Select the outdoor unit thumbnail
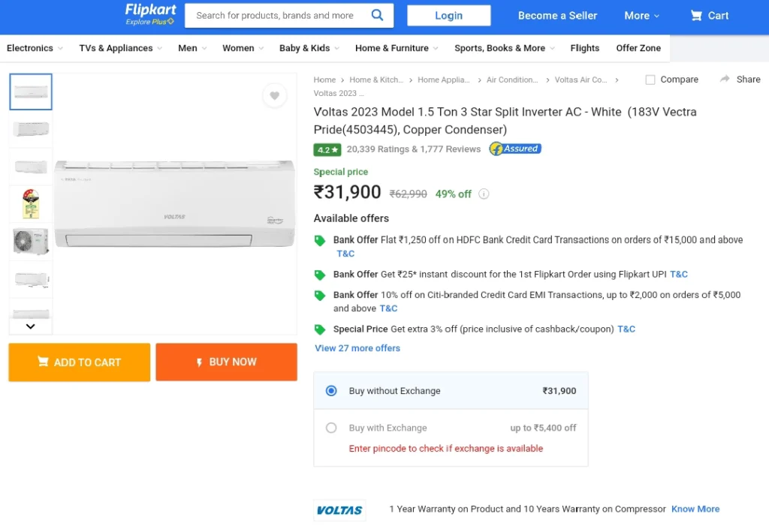769x532 pixels. click(31, 242)
